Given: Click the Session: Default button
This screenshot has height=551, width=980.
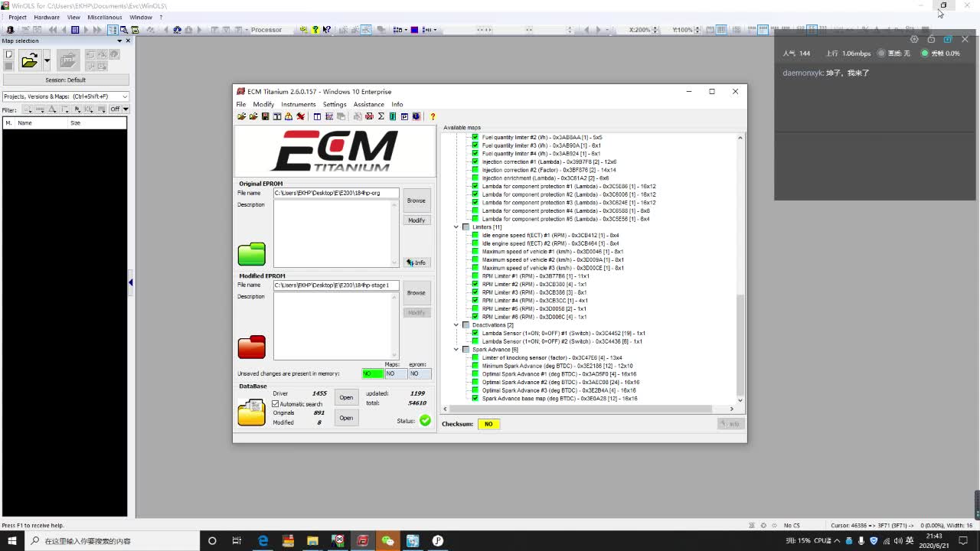Looking at the screenshot, I should coord(66,80).
